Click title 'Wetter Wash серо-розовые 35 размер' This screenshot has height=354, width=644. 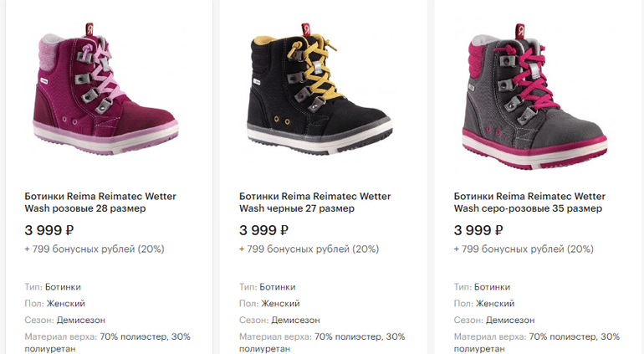pos(529,203)
